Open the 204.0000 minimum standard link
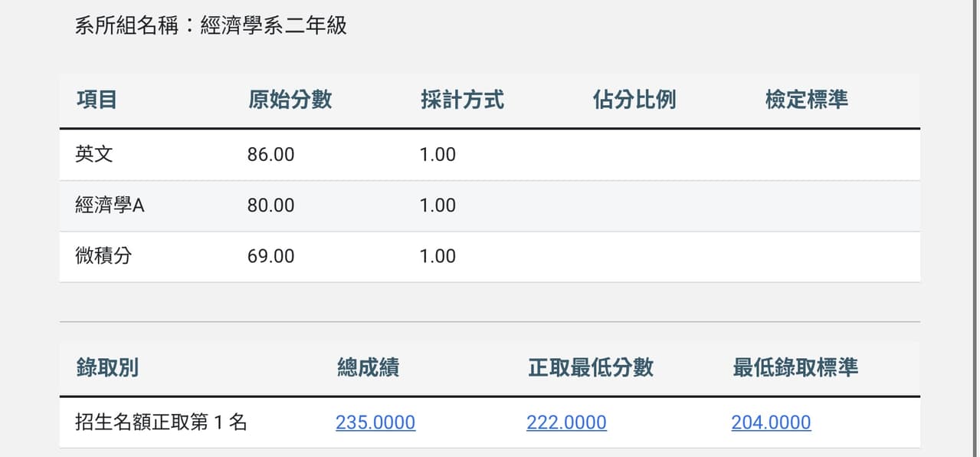Screen dimensions: 980x457 coord(771,422)
